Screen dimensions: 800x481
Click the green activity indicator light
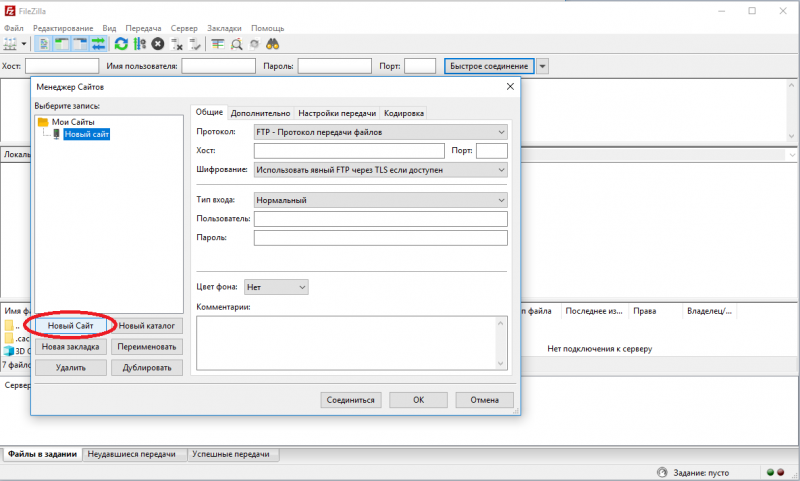770,472
